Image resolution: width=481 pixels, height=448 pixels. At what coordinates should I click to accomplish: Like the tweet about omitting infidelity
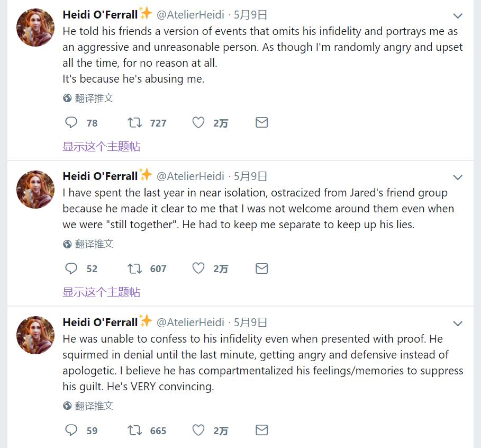[x=198, y=123]
